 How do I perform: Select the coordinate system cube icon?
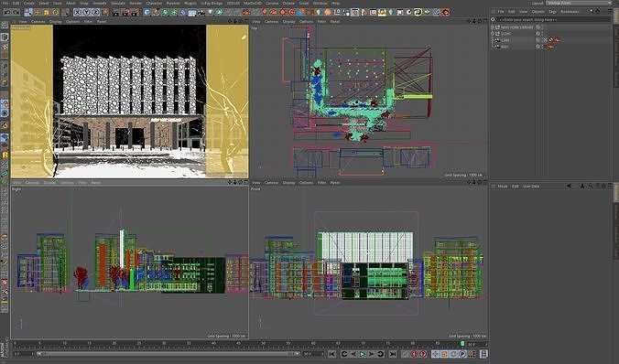point(105,13)
